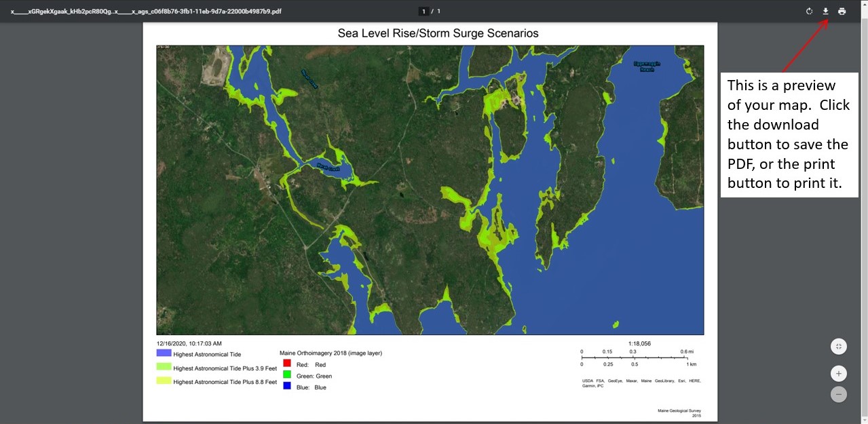868x424 pixels.
Task: Click the rotate clockwise icon
Action: [809, 12]
